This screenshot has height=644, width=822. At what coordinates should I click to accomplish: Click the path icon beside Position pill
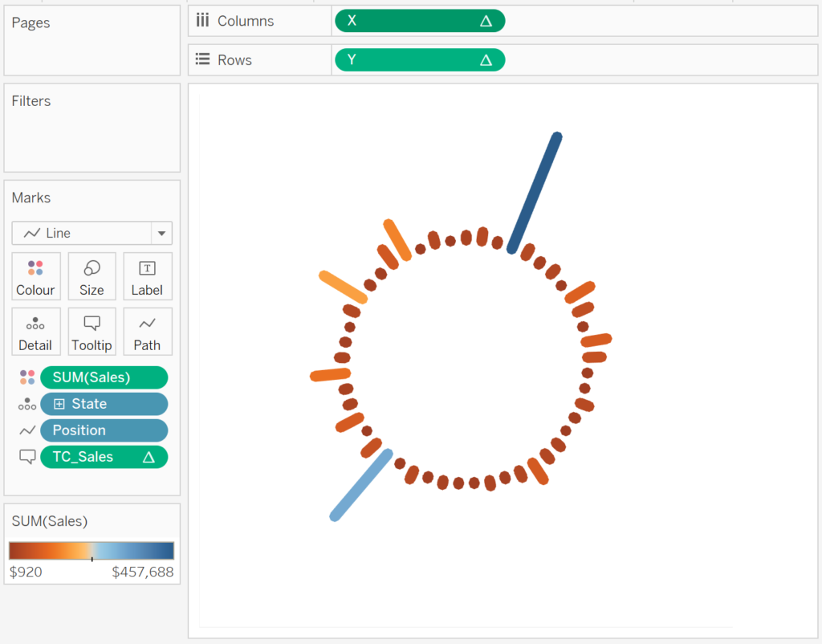27,430
